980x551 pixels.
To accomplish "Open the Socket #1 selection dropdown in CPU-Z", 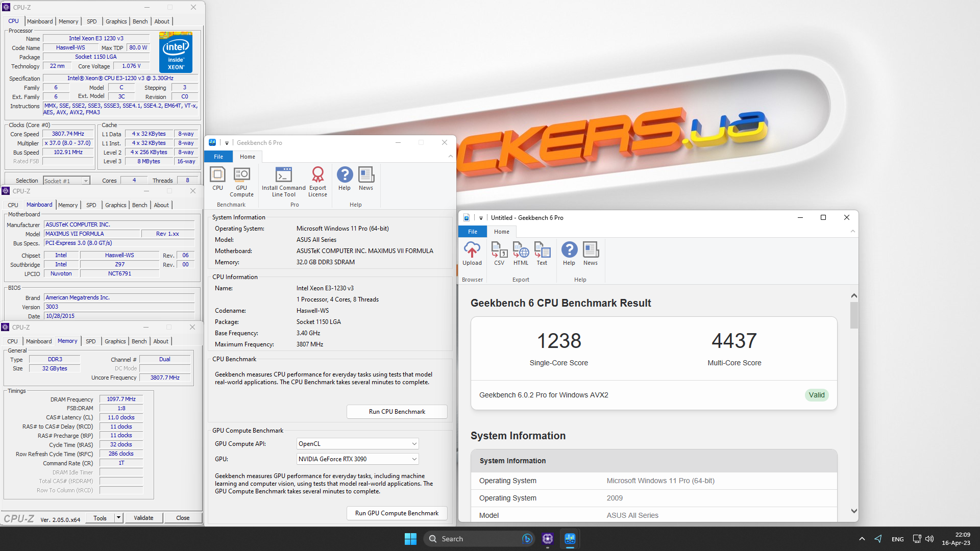I will 66,181.
